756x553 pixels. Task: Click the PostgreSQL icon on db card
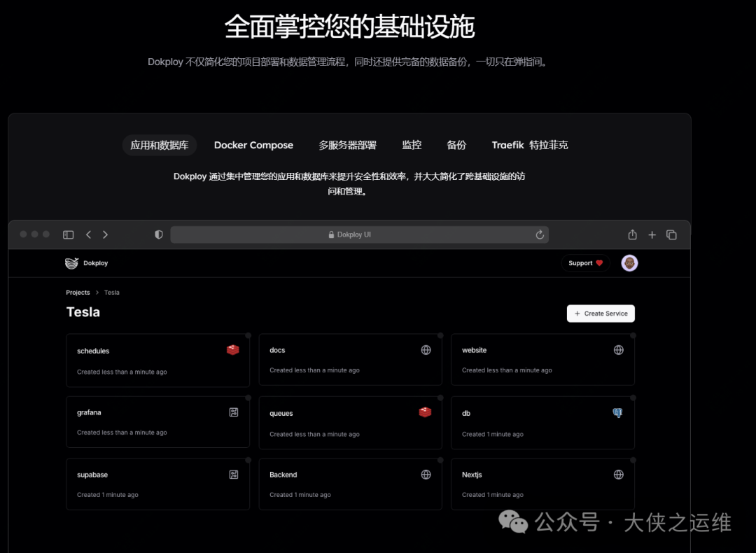[617, 413]
